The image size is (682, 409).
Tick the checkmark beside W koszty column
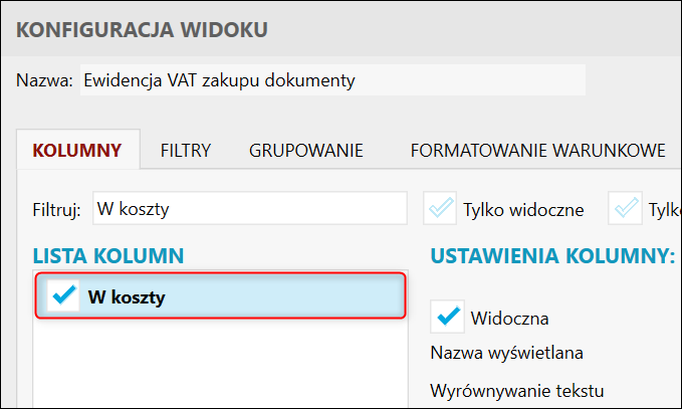coord(63,296)
